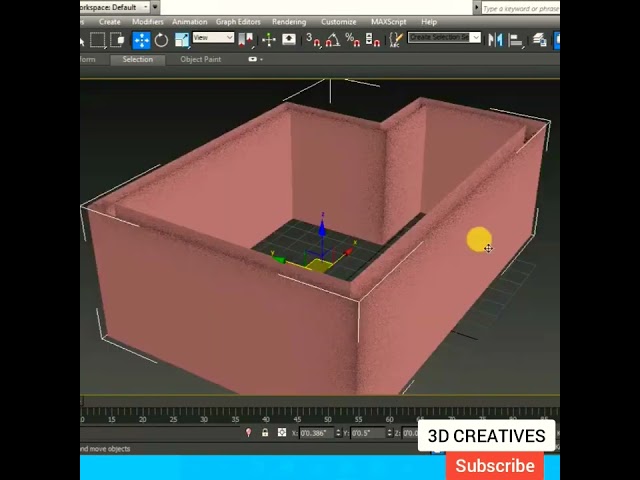Viewport: 640px width, 480px height.
Task: Click the Rectangular Selection Region icon
Action: click(98, 40)
